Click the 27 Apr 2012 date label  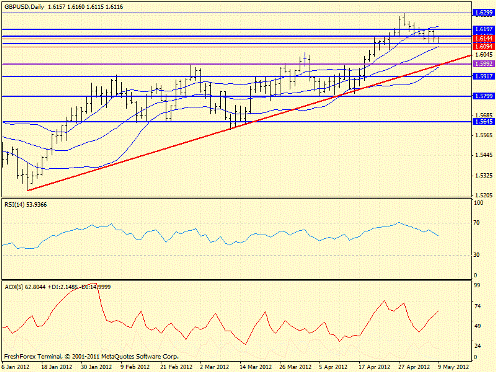[x=414, y=367]
